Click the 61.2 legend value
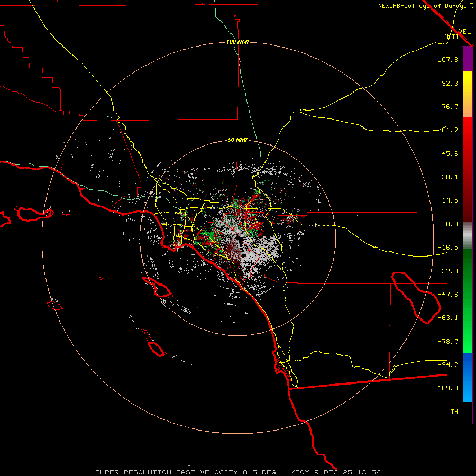This screenshot has height=476, width=476. point(450,130)
